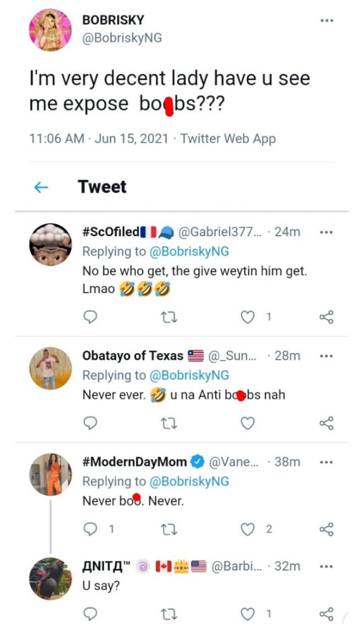Like the #ScOfiled reply
Viewport: 364px width, 624px height.
pos(249,316)
